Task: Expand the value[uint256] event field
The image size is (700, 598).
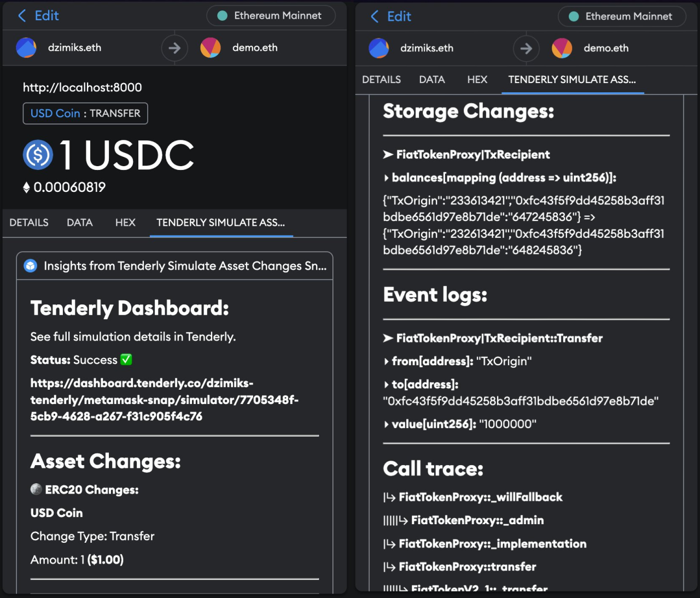Action: coord(460,424)
